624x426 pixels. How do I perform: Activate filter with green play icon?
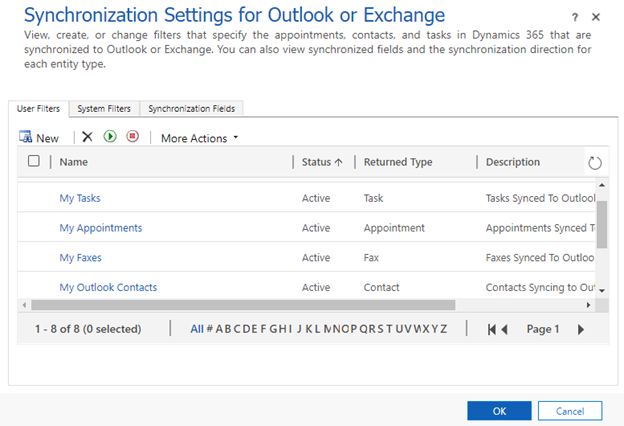click(x=110, y=137)
